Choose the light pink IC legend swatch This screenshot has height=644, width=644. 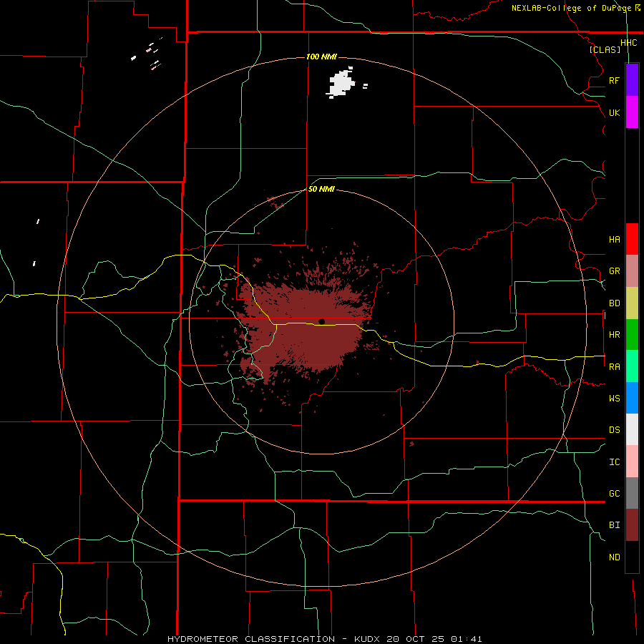point(632,462)
